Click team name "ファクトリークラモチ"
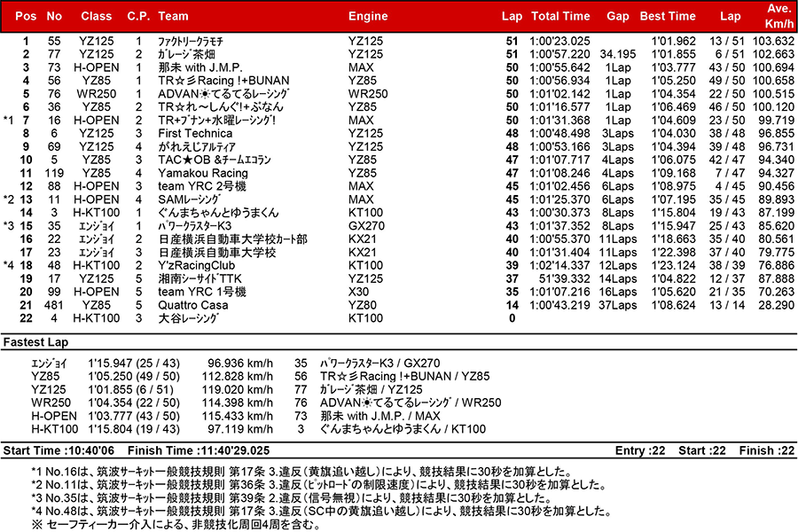Image resolution: width=798 pixels, height=532 pixels. click(191, 42)
